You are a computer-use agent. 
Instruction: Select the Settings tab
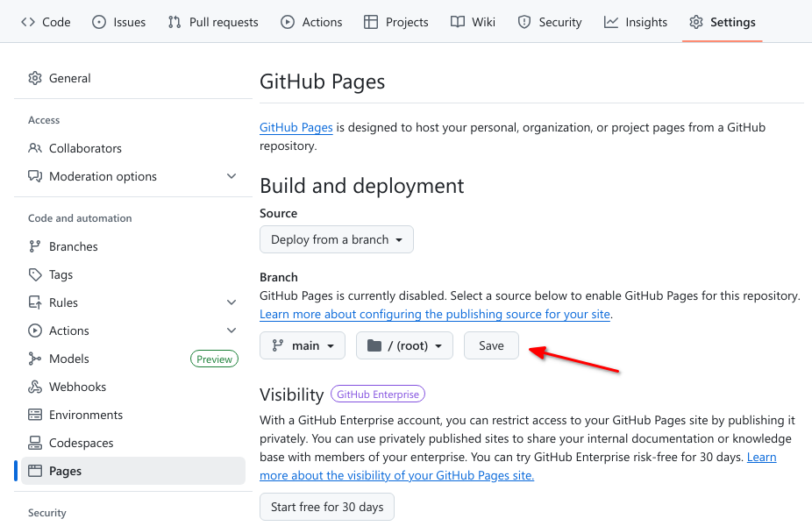(722, 22)
